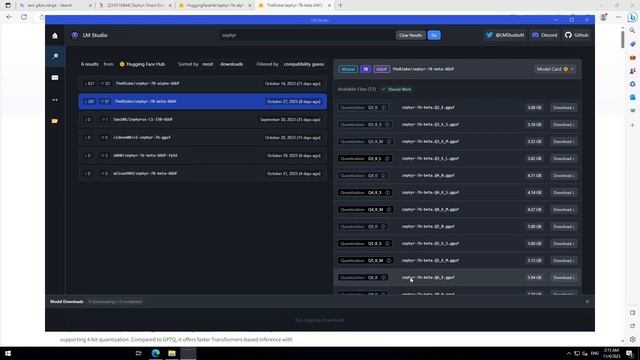Download zephyr-7b-beta.Q5_K_S.gguf file
This screenshot has width=640, height=360.
(564, 244)
